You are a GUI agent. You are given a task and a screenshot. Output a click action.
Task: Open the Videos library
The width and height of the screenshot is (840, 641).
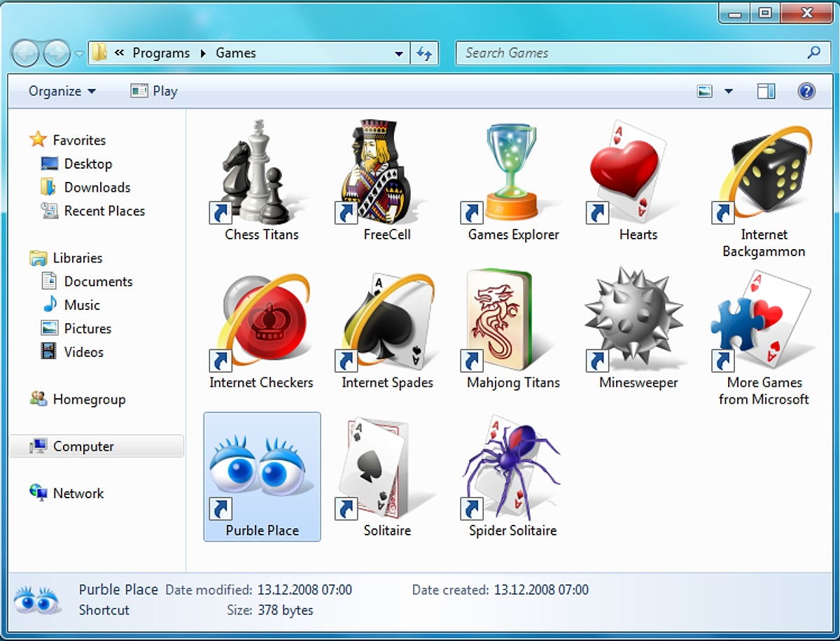coord(84,352)
